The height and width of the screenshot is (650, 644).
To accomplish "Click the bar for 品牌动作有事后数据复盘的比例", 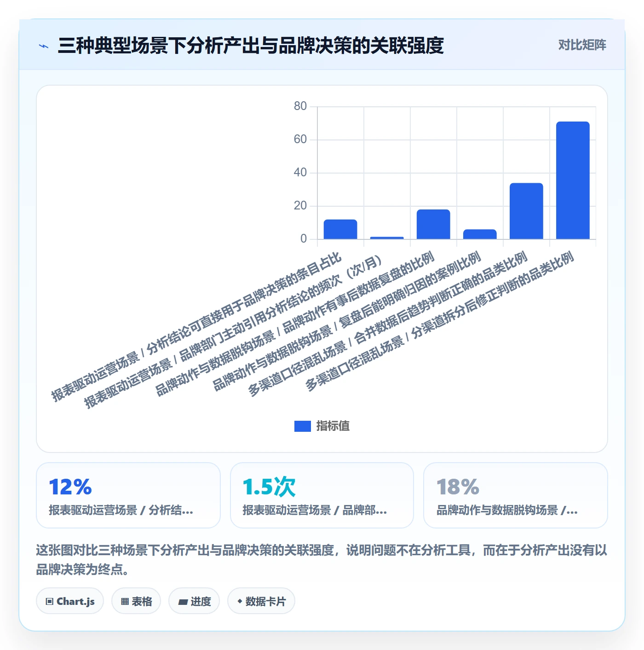I will [x=433, y=225].
